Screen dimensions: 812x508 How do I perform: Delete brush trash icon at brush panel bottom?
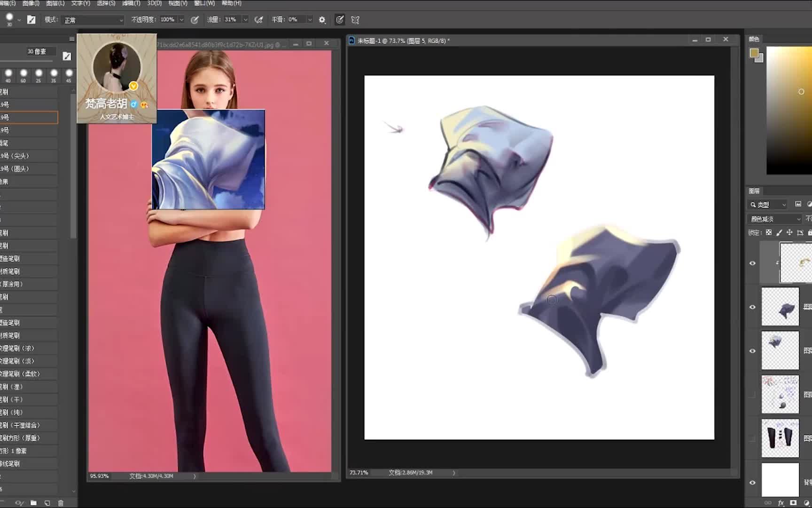point(61,503)
